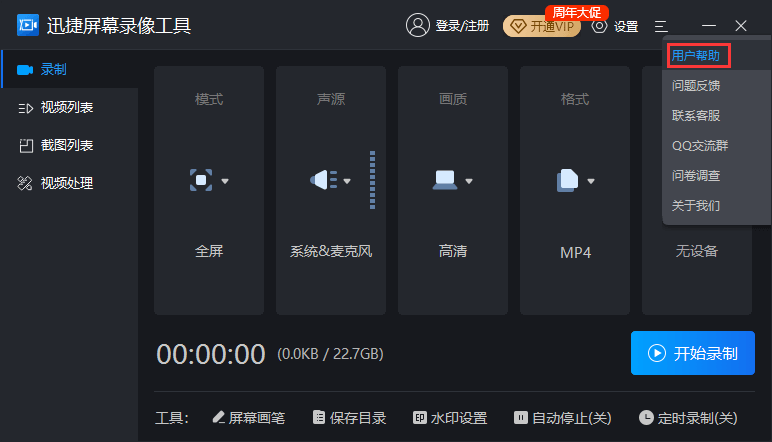This screenshot has height=442, width=772.
Task: Expand the sound source dropdown arrow
Action: (347, 182)
